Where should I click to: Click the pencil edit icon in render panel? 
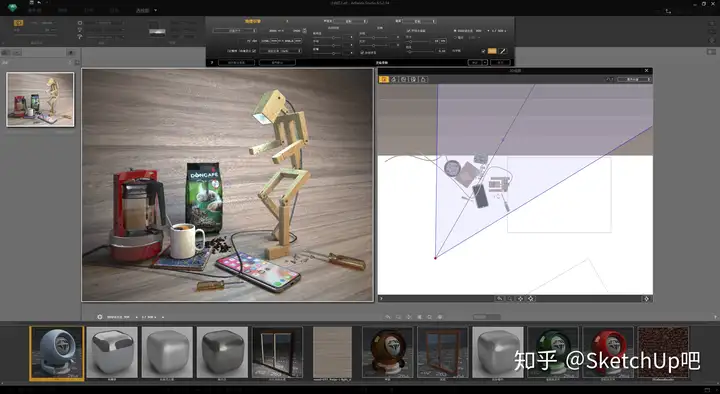pos(503,51)
